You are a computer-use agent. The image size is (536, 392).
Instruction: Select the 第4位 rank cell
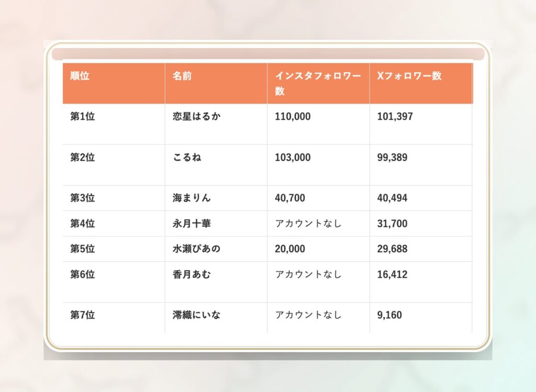83,224
